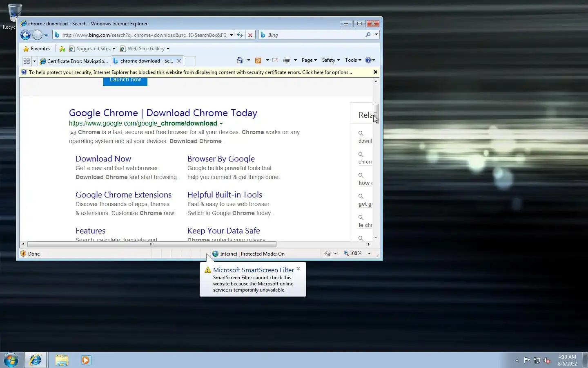Open Suggested Sites dropdown
Viewport: 588px width, 368px height.
[92, 49]
